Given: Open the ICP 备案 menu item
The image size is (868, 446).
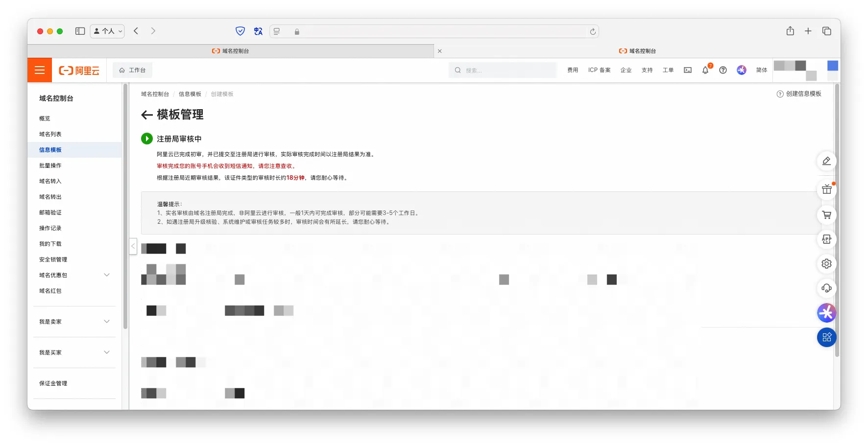Looking at the screenshot, I should point(599,70).
